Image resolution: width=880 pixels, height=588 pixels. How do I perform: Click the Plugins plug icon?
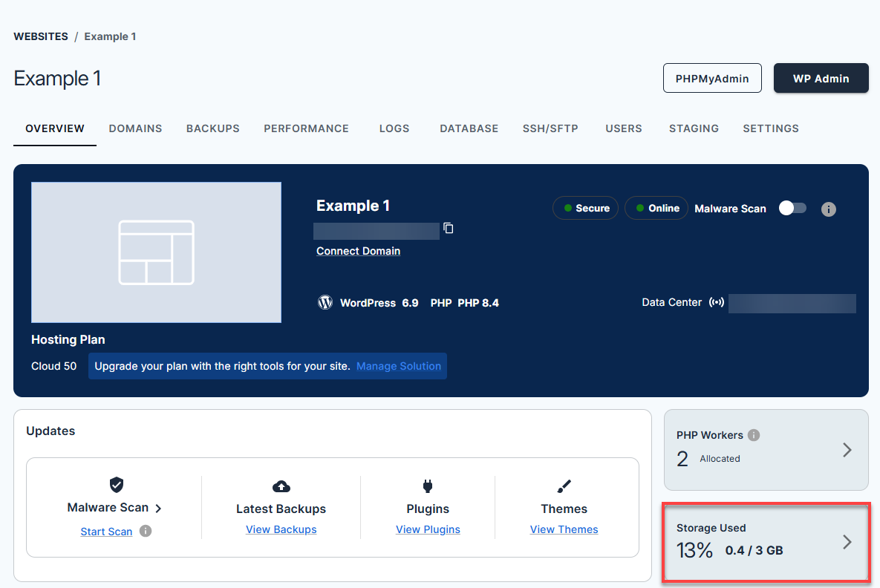click(428, 486)
